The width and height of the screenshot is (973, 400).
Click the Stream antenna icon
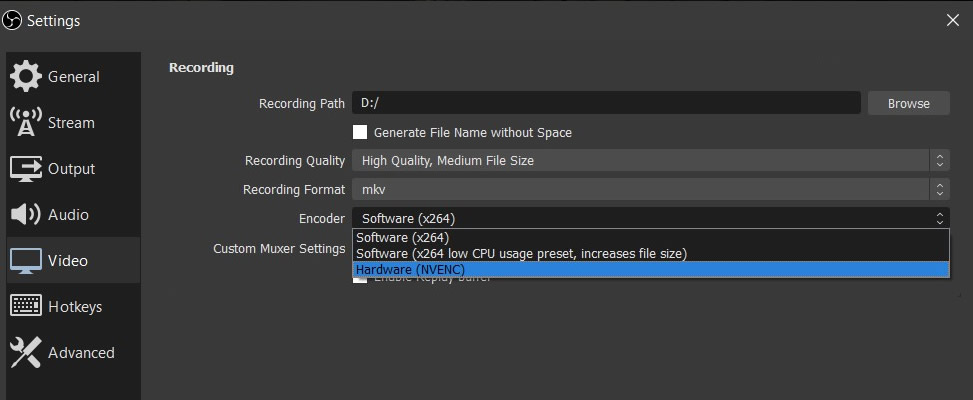click(x=26, y=122)
